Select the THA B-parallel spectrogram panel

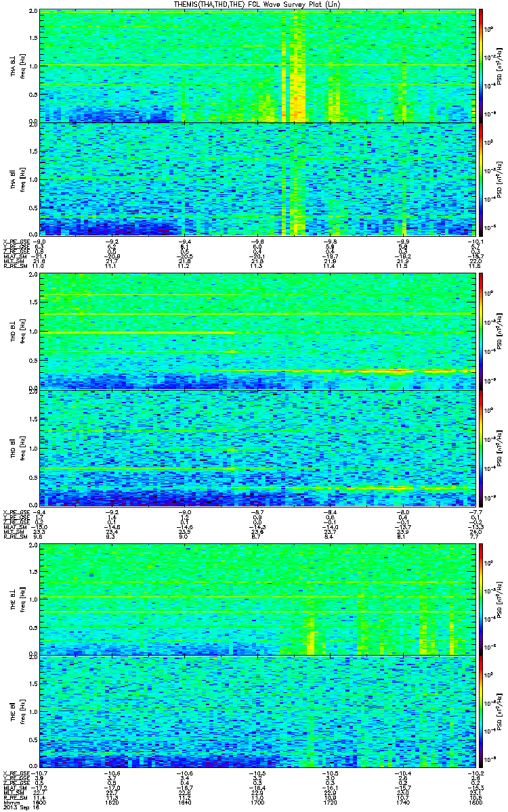[257, 179]
